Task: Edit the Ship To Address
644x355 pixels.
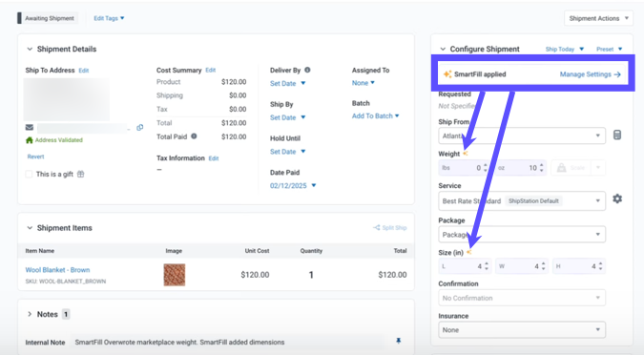Action: pos(84,71)
